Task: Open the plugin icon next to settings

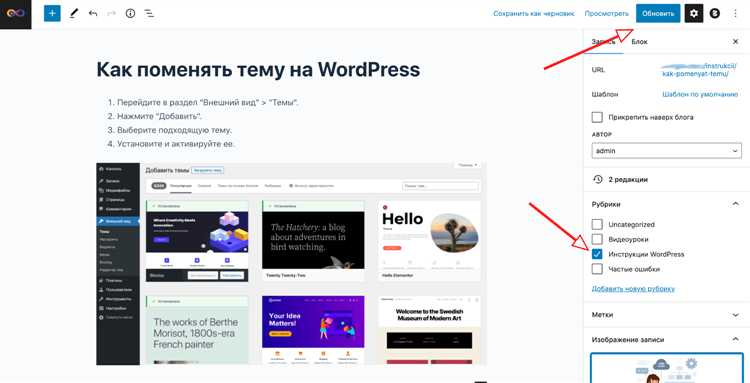Action: [715, 13]
